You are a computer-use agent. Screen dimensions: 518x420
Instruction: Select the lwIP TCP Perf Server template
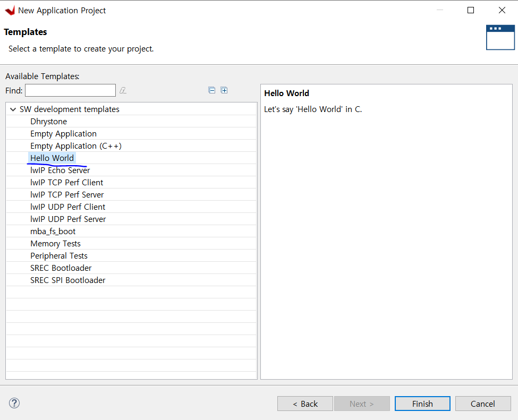pos(67,195)
